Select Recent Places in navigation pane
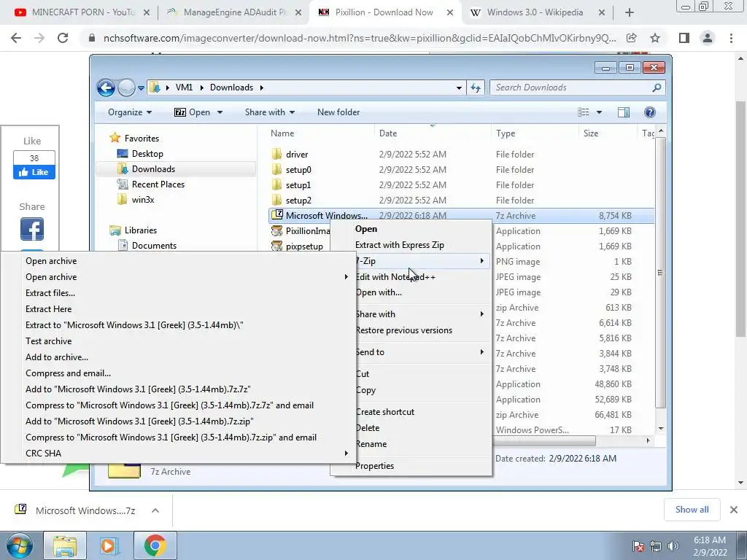Viewport: 747px width, 560px height. (158, 184)
